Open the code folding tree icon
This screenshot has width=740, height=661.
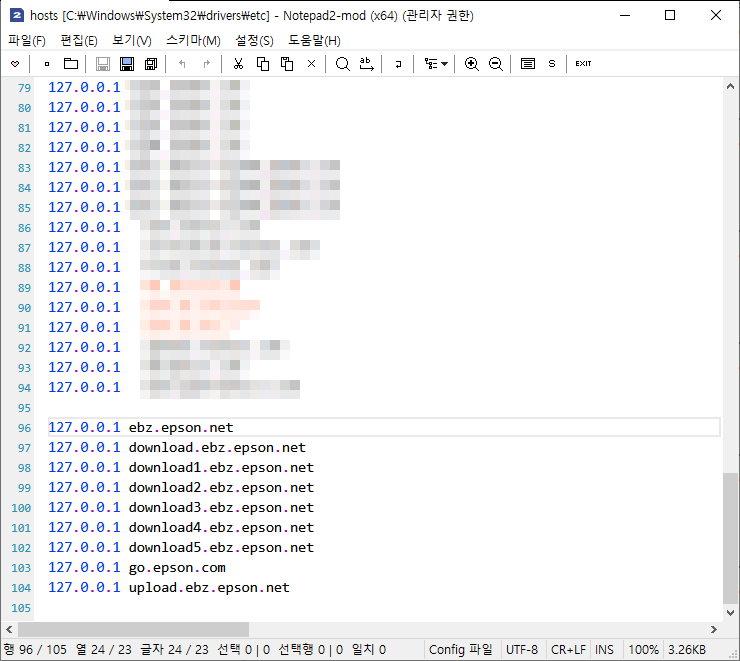[430, 64]
